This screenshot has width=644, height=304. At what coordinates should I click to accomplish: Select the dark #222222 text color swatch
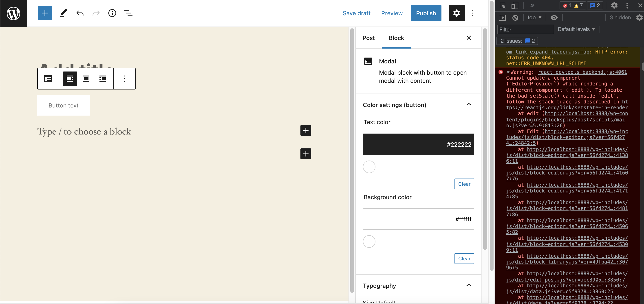point(418,144)
